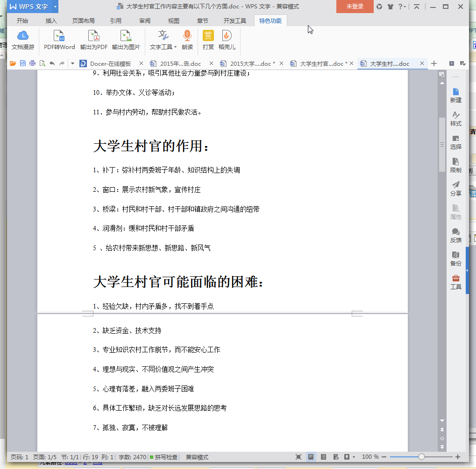Screen dimensions: 476x469
Task: Undo the last action
Action: point(52,63)
